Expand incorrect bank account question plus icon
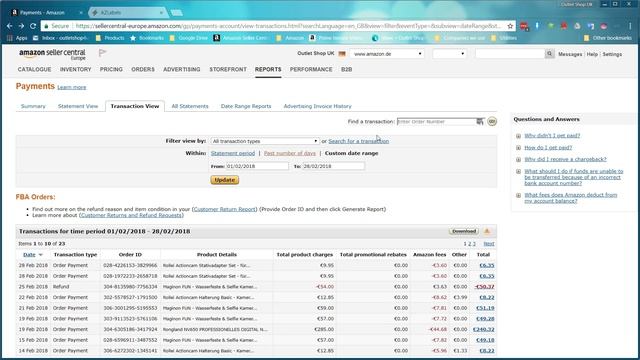Screen dimensions: 640x360 tap(518, 171)
